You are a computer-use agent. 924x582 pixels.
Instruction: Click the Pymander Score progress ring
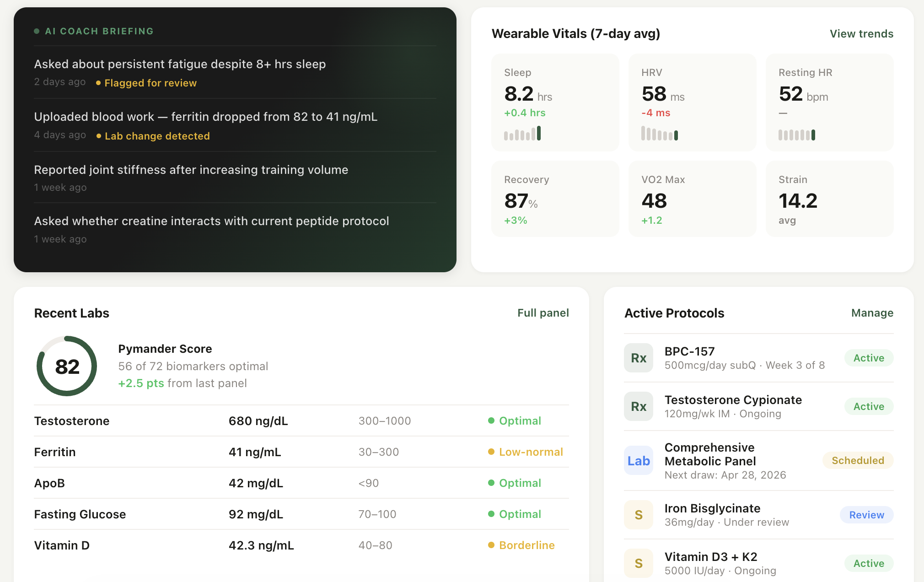[66, 366]
